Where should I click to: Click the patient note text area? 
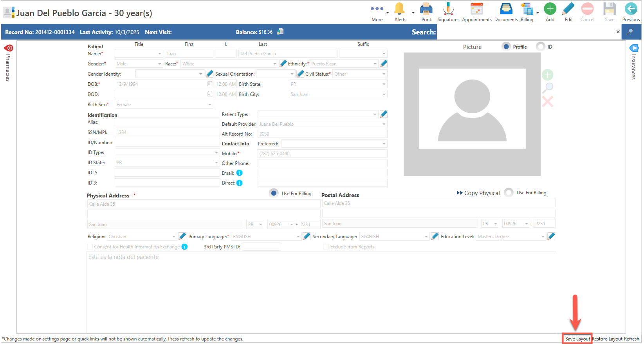pyautogui.click(x=321, y=292)
